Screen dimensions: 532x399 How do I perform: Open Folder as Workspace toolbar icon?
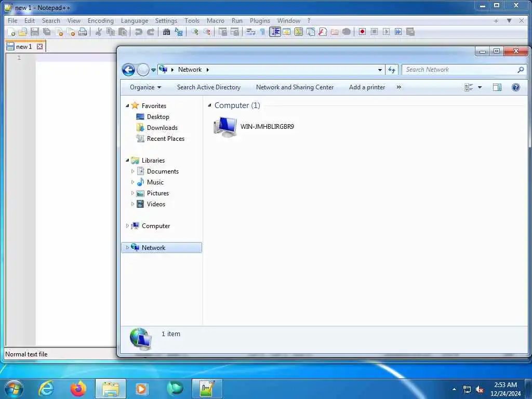point(335,32)
